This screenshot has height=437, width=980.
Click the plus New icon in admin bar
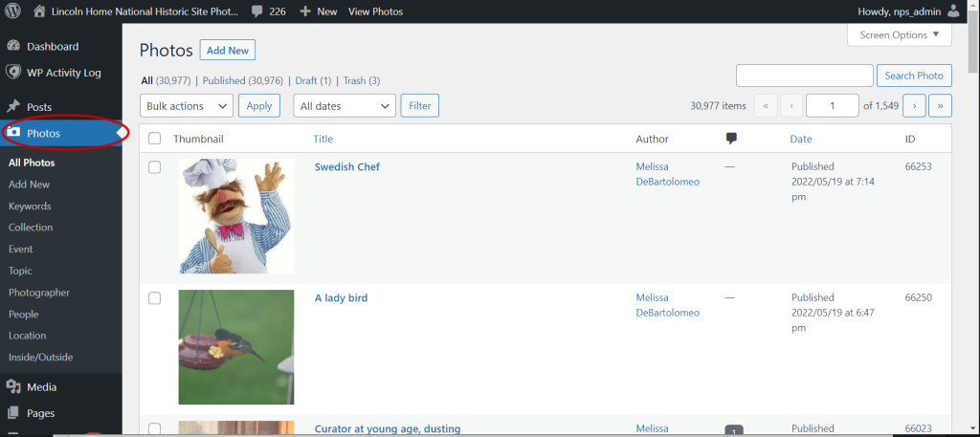coord(305,11)
